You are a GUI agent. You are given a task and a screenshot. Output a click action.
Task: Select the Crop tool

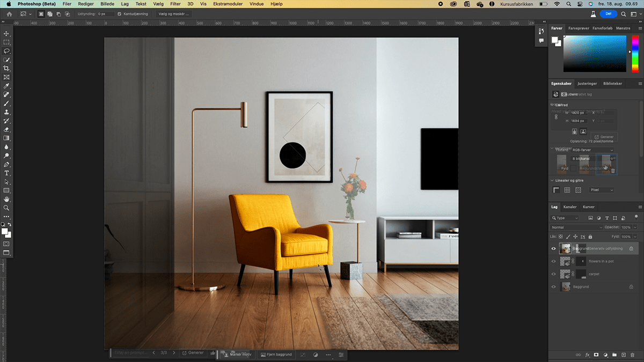click(x=6, y=69)
